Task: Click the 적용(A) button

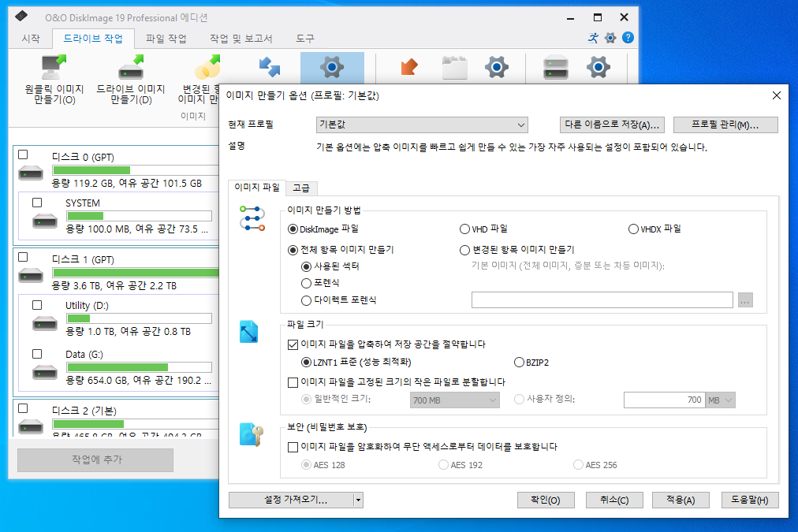Action: click(681, 500)
